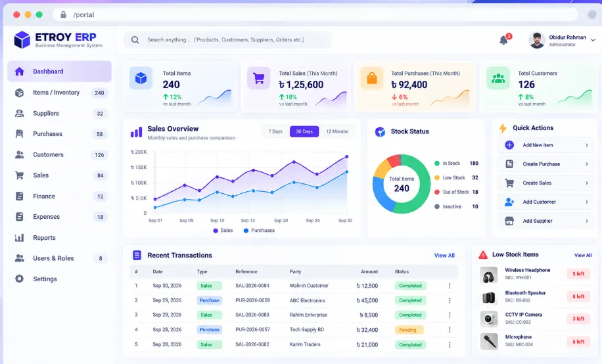
Task: Click the Total Sales cart card icon
Action: click(259, 78)
